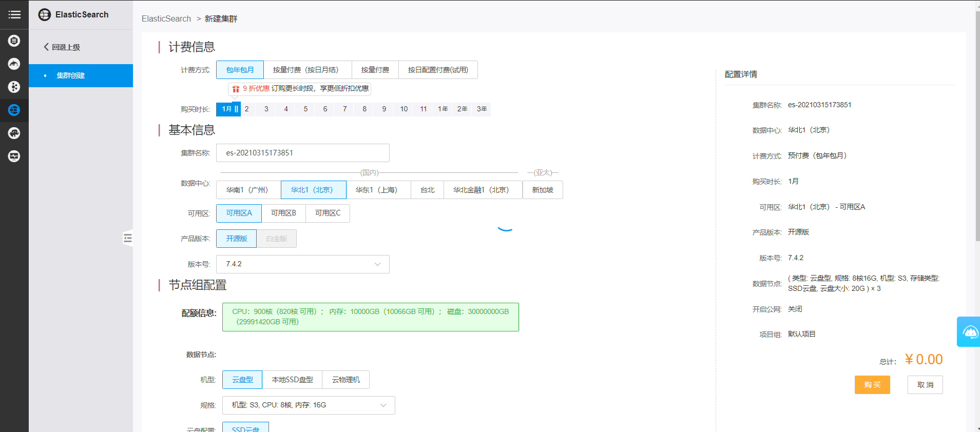Screen dimensions: 980x432
Task: Select 本地SSD盘型 machine type
Action: [x=292, y=380]
